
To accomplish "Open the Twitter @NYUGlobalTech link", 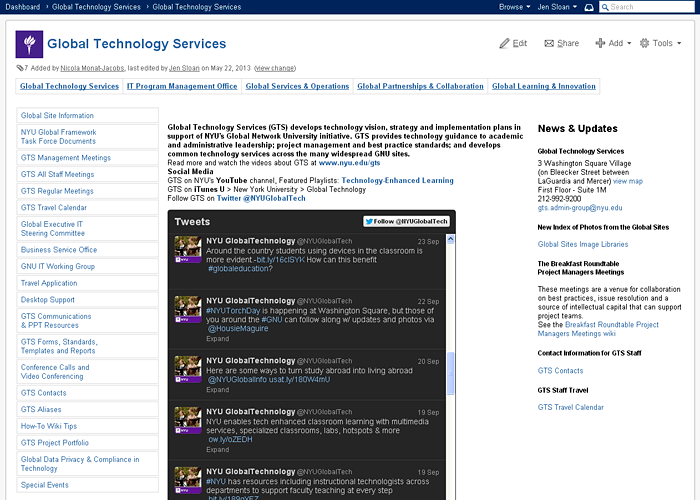I will click(x=261, y=198).
